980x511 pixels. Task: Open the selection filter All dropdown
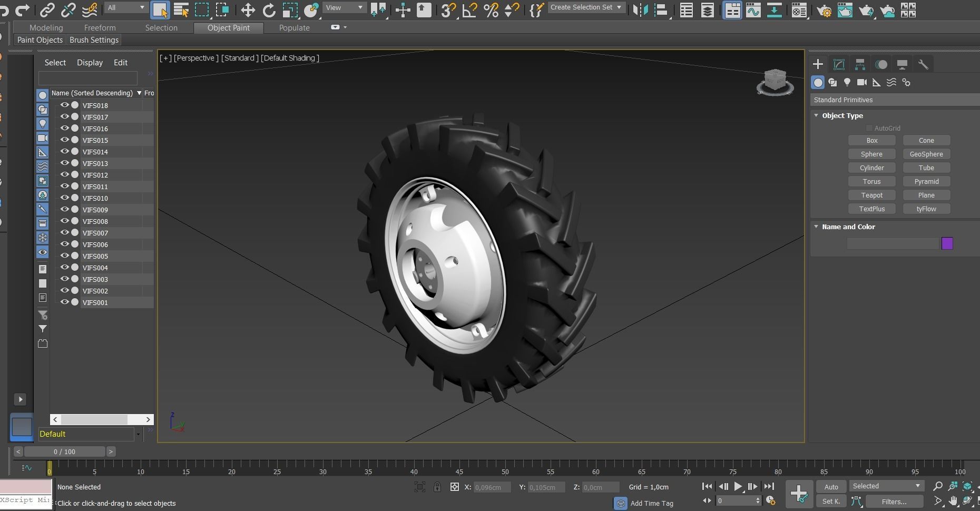[126, 7]
